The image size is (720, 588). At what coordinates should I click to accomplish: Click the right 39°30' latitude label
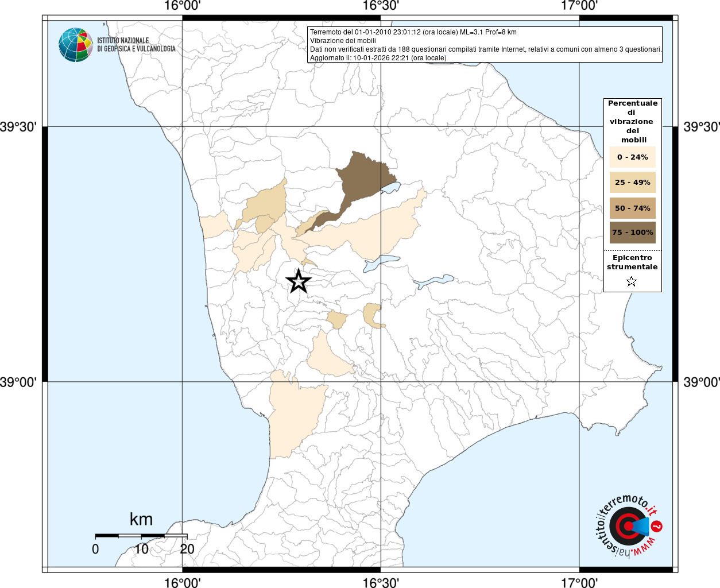tap(701, 127)
